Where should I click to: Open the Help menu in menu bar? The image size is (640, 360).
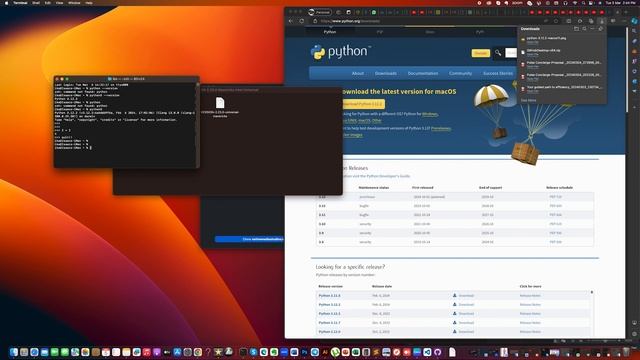coord(89,3)
